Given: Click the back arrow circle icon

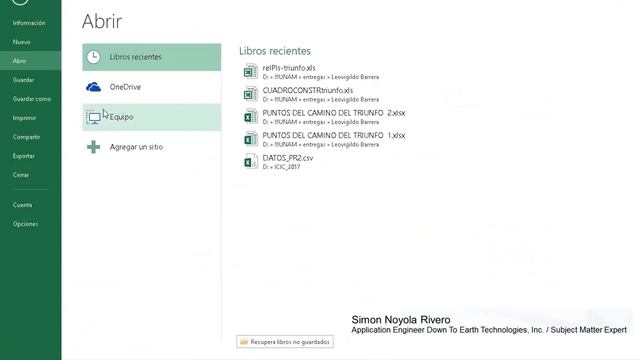Looking at the screenshot, I should click(20, 2).
